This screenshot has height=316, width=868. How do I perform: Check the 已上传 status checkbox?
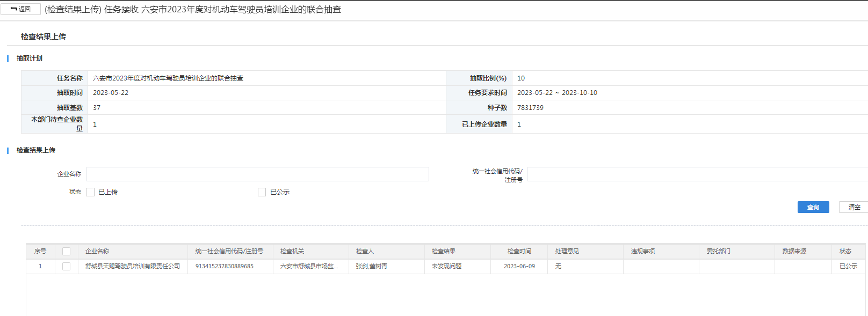(90, 192)
